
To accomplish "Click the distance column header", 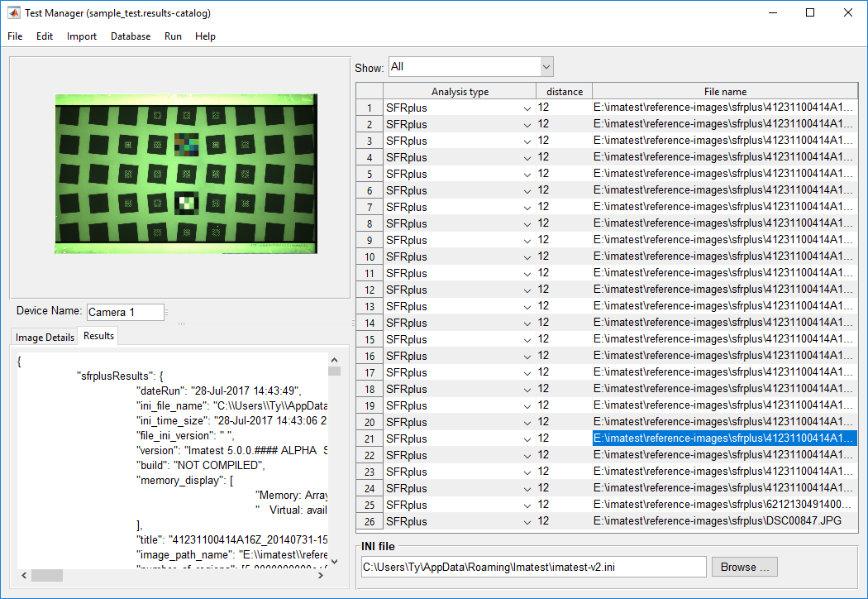I will coord(564,92).
